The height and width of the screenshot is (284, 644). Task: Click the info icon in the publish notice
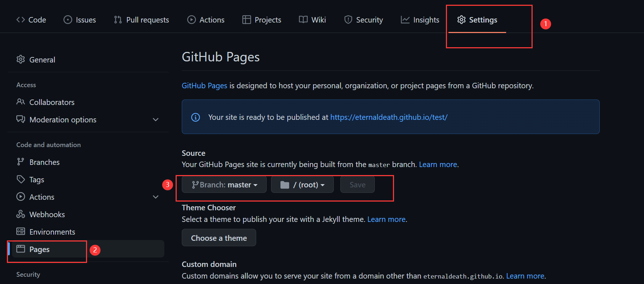196,117
